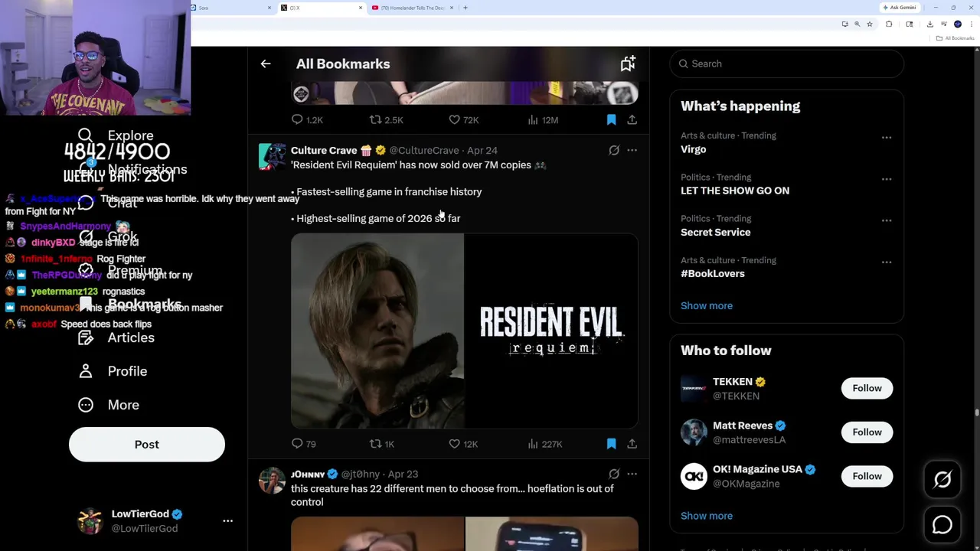This screenshot has width=980, height=551.
Task: Open more options on the JOHNNY post
Action: point(632,474)
